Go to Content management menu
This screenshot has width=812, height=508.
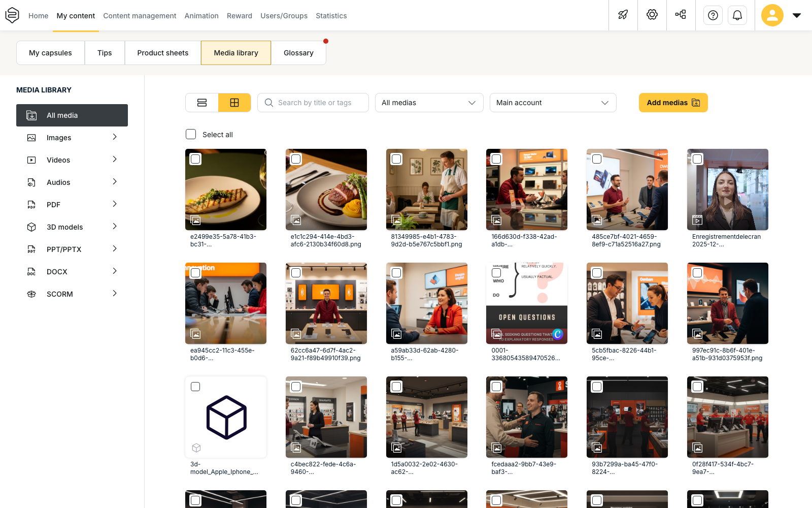pos(140,16)
